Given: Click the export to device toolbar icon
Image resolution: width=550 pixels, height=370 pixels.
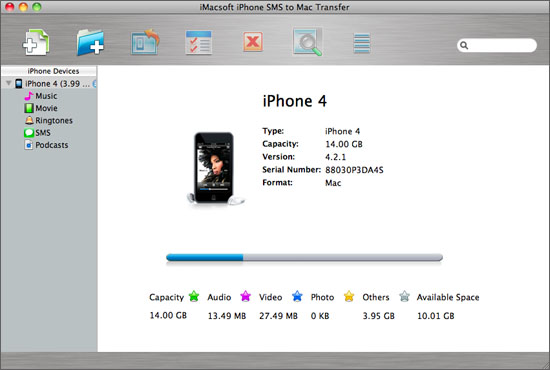Looking at the screenshot, I should coord(145,42).
